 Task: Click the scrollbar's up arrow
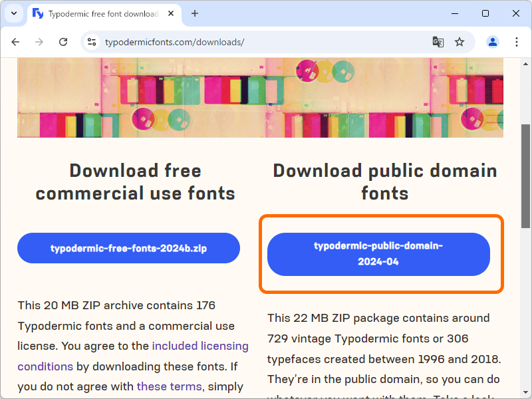click(x=526, y=65)
